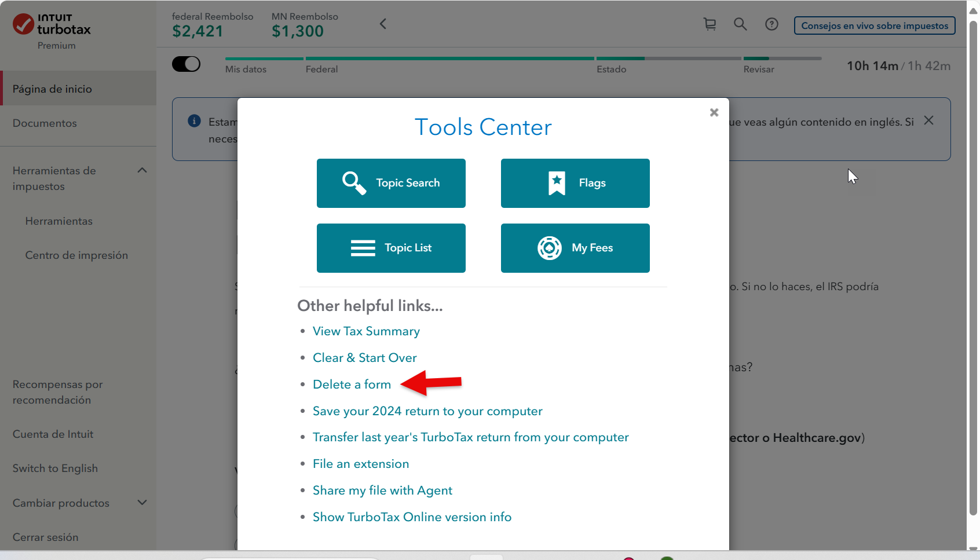Screen dimensions: 980x560
Task: Open Topic Search tool
Action: coord(391,183)
